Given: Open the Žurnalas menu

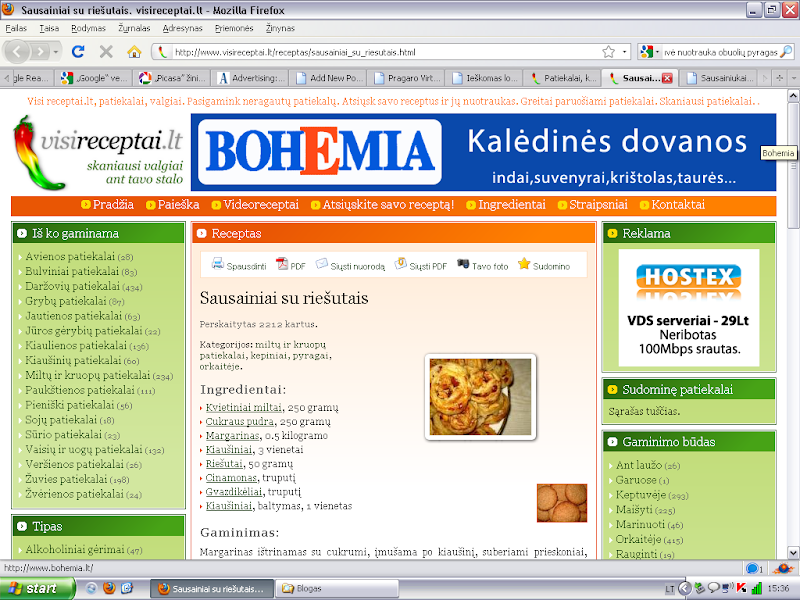Looking at the screenshot, I should point(134,28).
